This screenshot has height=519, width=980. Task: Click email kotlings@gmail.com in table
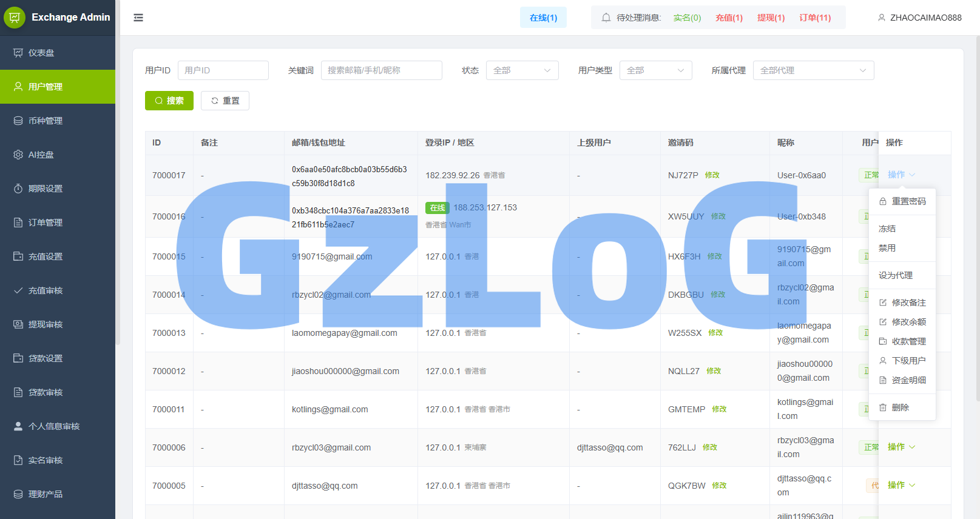330,409
